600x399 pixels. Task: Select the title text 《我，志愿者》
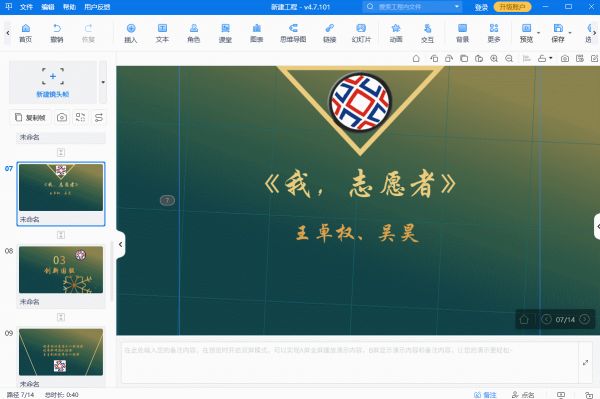click(x=360, y=185)
